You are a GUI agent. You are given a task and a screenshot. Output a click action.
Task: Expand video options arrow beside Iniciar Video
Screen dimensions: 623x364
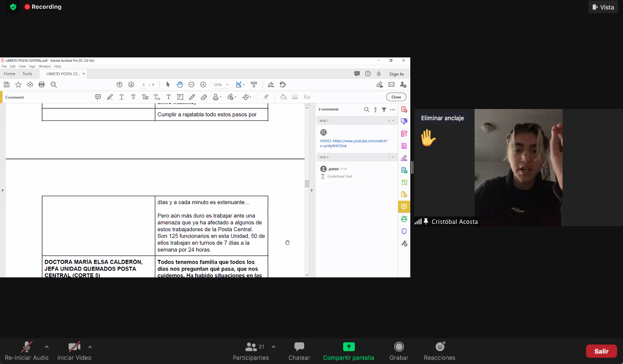tap(90, 347)
